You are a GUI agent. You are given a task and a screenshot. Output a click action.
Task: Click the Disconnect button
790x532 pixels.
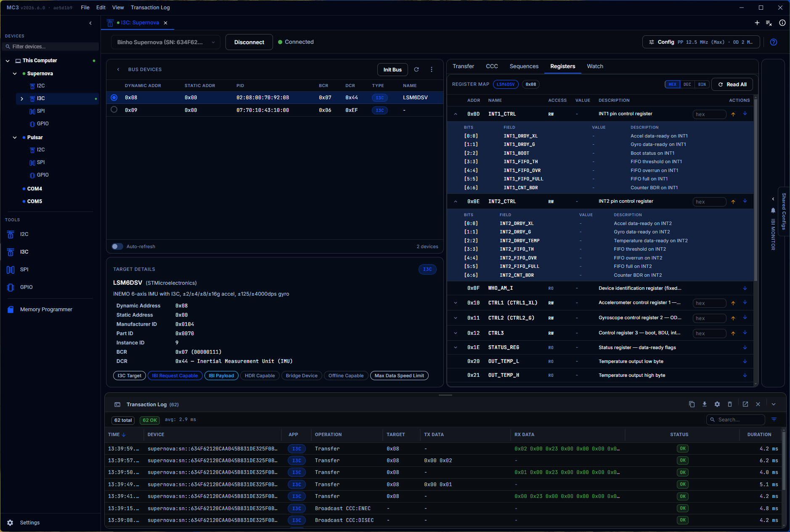(x=249, y=42)
